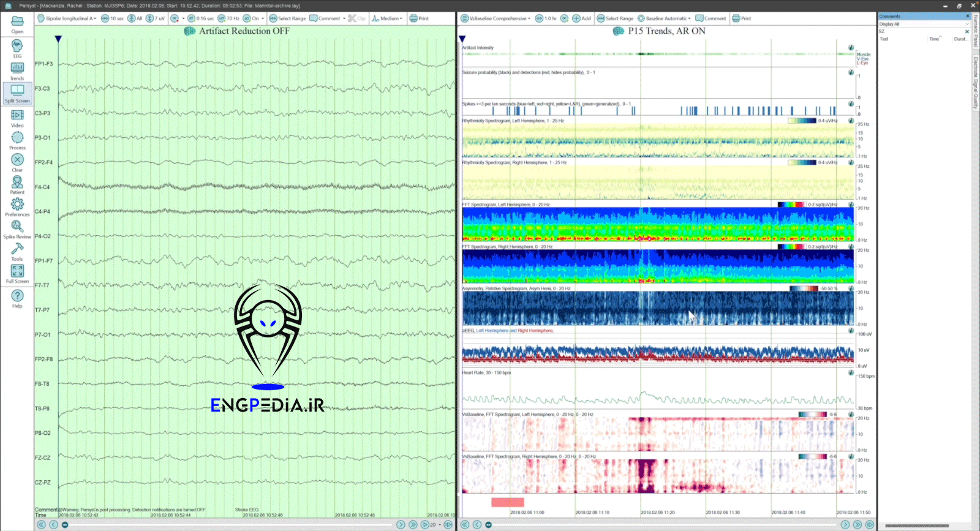The height and width of the screenshot is (531, 980).
Task: Open the Tools icon in sidebar
Action: (x=17, y=252)
